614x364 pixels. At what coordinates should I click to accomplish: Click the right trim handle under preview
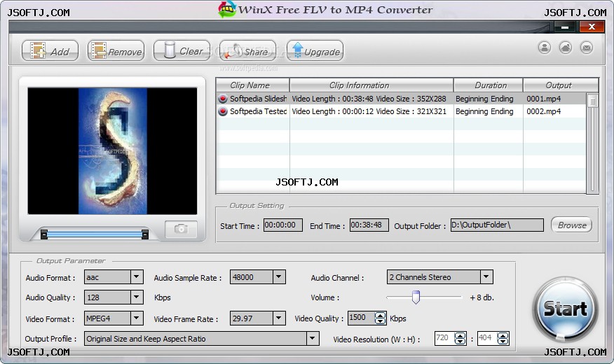(145, 234)
